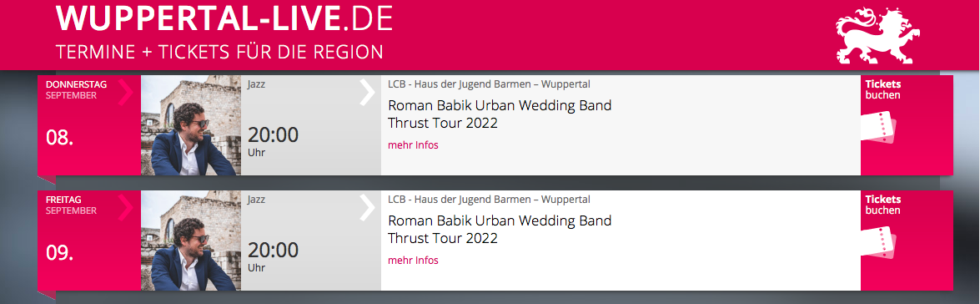
Task: Click the Jazz category label on Thursday event
Action: [256, 84]
